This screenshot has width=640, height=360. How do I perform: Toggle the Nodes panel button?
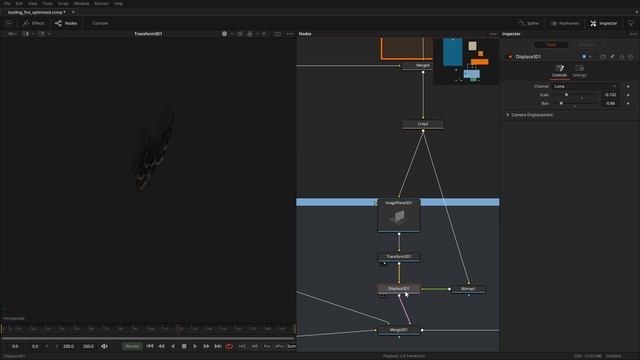pos(66,23)
